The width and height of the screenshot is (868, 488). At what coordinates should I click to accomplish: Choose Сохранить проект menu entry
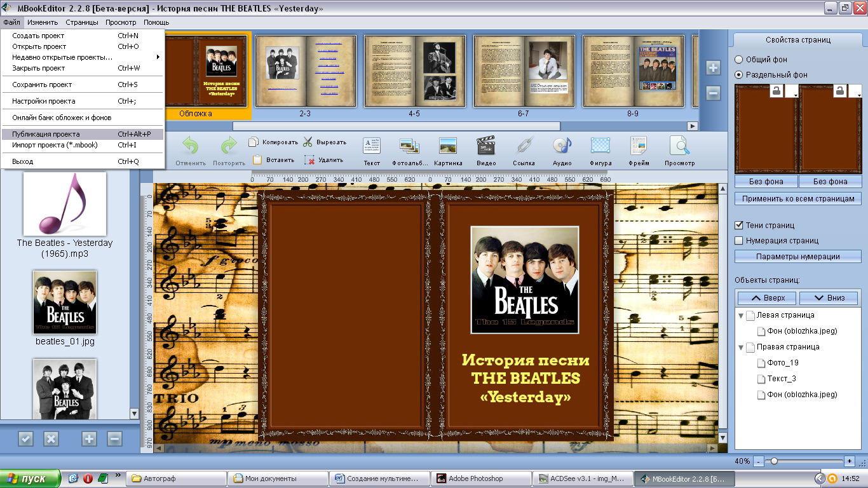pos(83,85)
